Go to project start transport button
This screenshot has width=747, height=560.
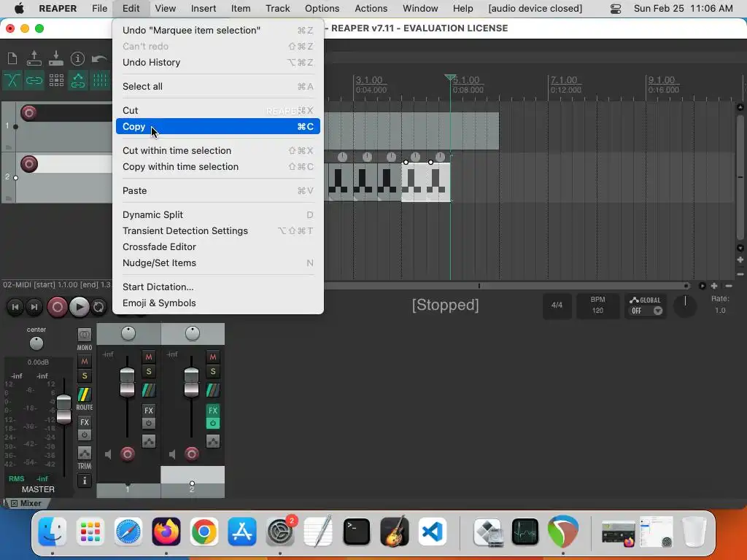coord(15,307)
